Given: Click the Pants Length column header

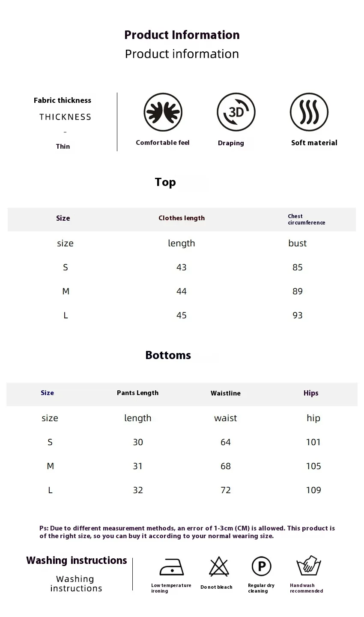Looking at the screenshot, I should point(137,393).
